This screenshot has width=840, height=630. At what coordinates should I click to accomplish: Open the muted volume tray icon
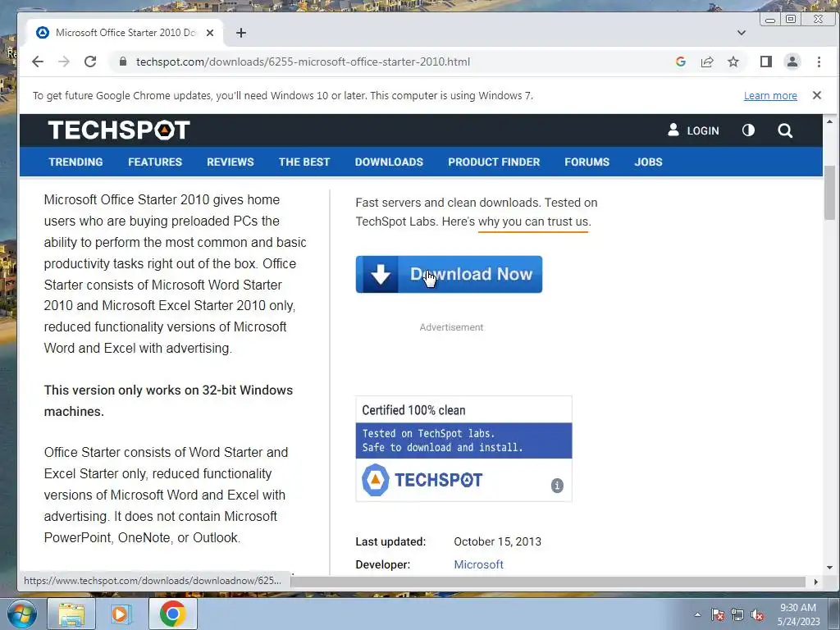757,615
